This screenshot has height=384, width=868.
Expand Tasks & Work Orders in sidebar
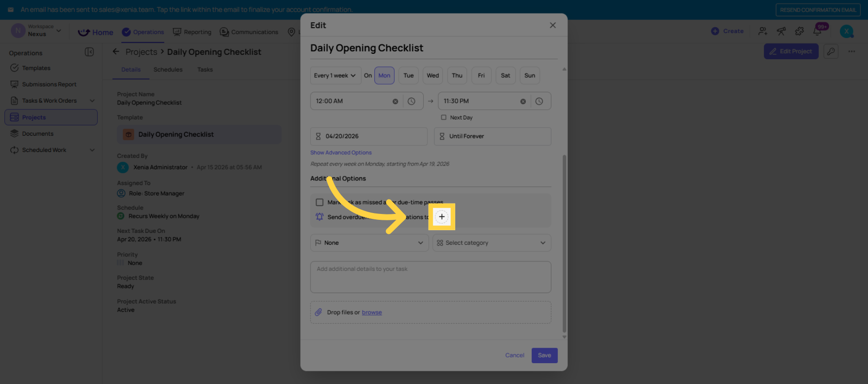(x=92, y=101)
